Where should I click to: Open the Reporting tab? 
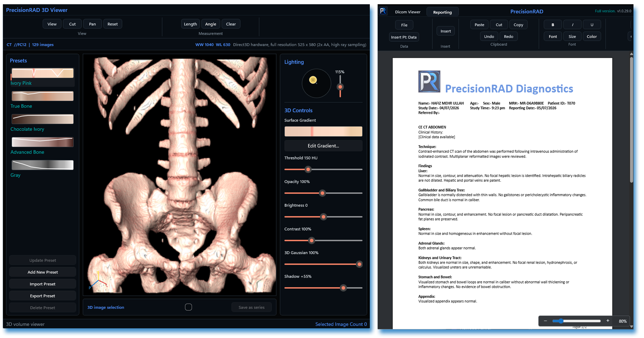pos(442,12)
